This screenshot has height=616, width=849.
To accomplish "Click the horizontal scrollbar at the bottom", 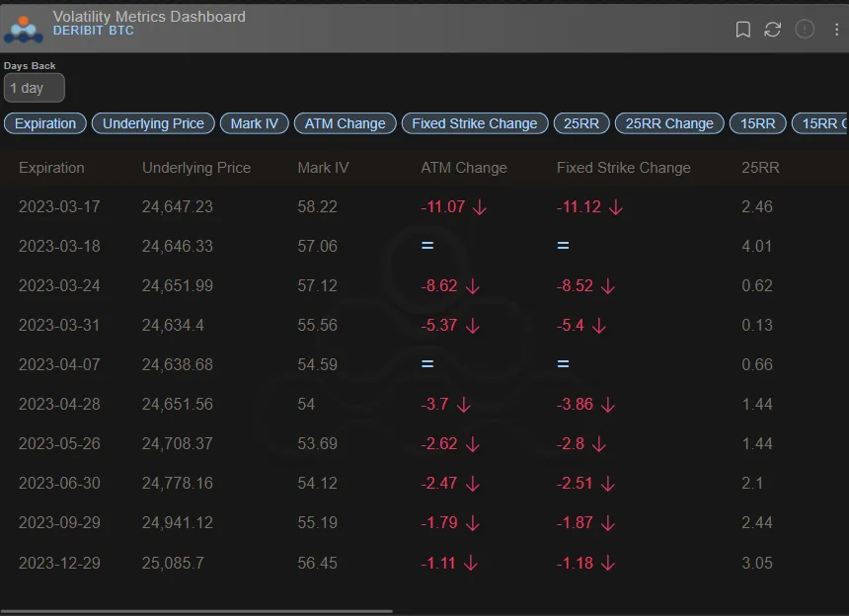I will [196, 611].
